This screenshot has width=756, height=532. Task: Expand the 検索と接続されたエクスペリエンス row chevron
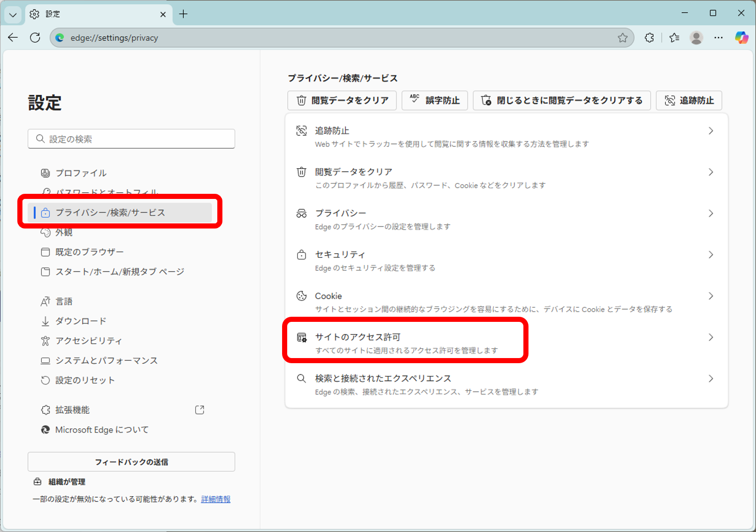pyautogui.click(x=711, y=378)
